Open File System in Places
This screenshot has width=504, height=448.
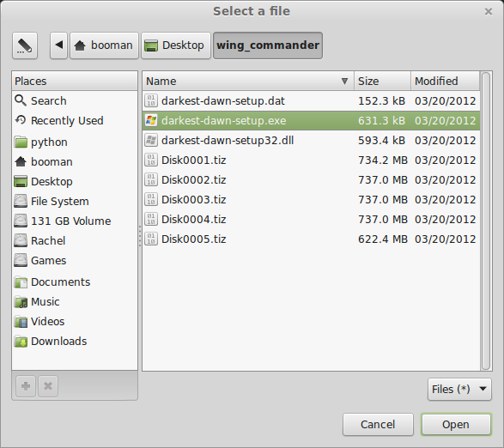tap(75, 201)
